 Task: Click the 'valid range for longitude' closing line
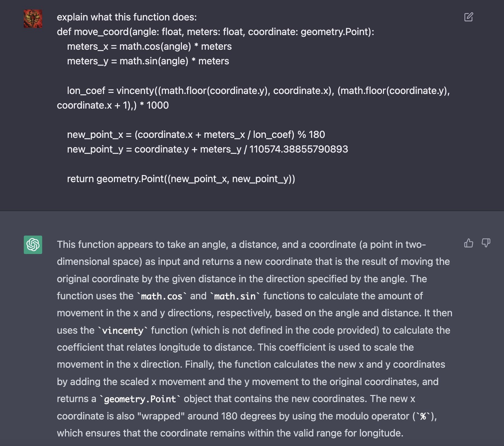(230, 433)
